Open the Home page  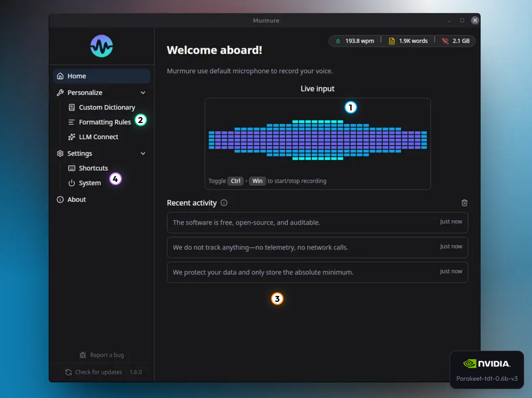pyautogui.click(x=101, y=76)
